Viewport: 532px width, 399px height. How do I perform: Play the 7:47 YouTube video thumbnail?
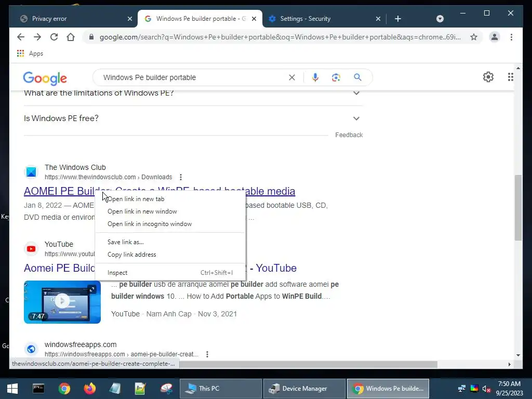(x=62, y=302)
